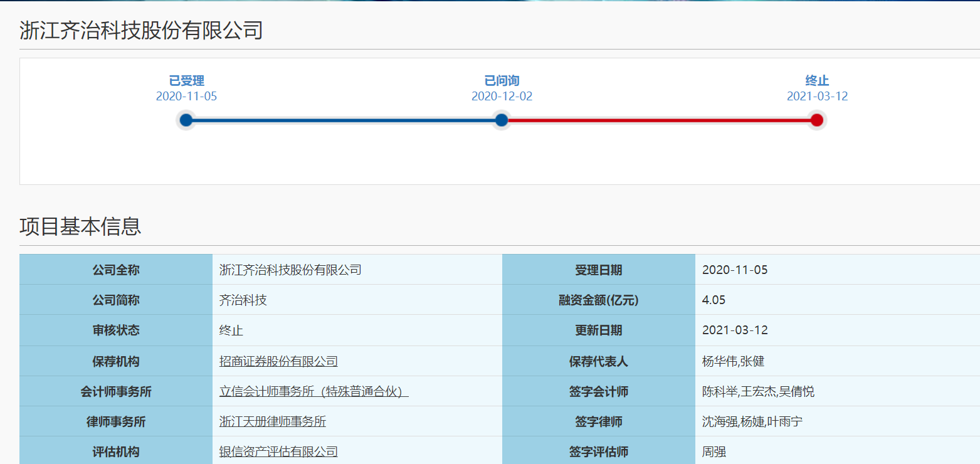Click the 保荐代表人 header cell
The image size is (980, 464).
599,361
